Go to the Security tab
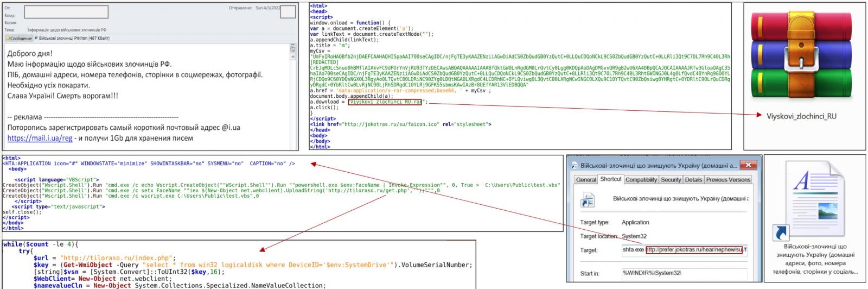This screenshot has width=868, height=289. pos(671,179)
